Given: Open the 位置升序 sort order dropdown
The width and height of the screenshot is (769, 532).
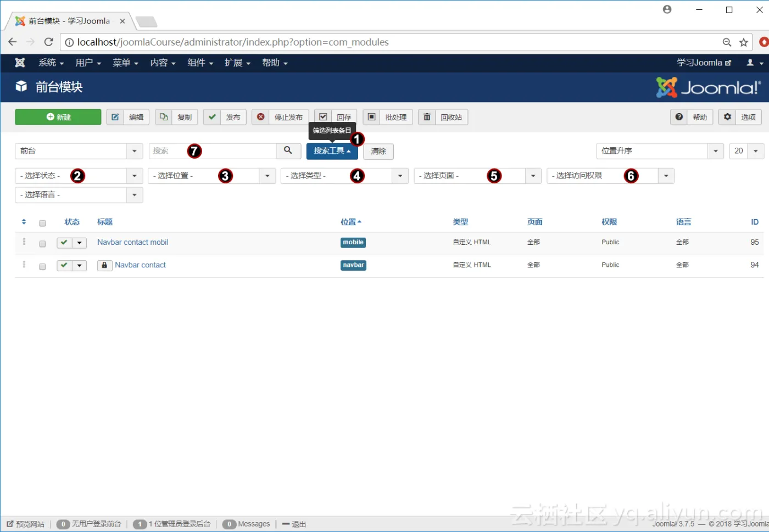Looking at the screenshot, I should [660, 151].
